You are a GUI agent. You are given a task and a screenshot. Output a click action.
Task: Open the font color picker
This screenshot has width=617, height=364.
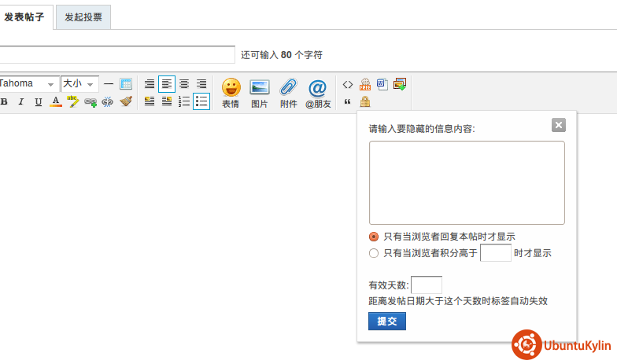[x=56, y=101]
